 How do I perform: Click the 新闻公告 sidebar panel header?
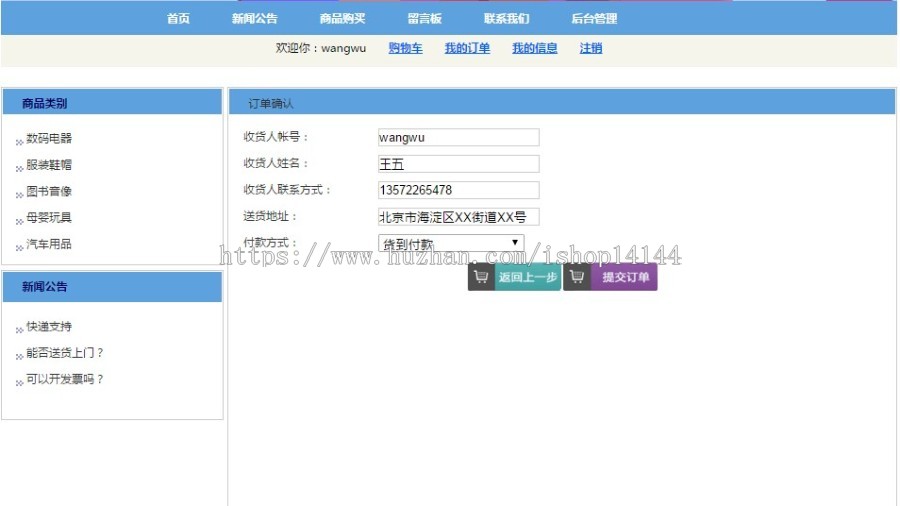[112, 287]
